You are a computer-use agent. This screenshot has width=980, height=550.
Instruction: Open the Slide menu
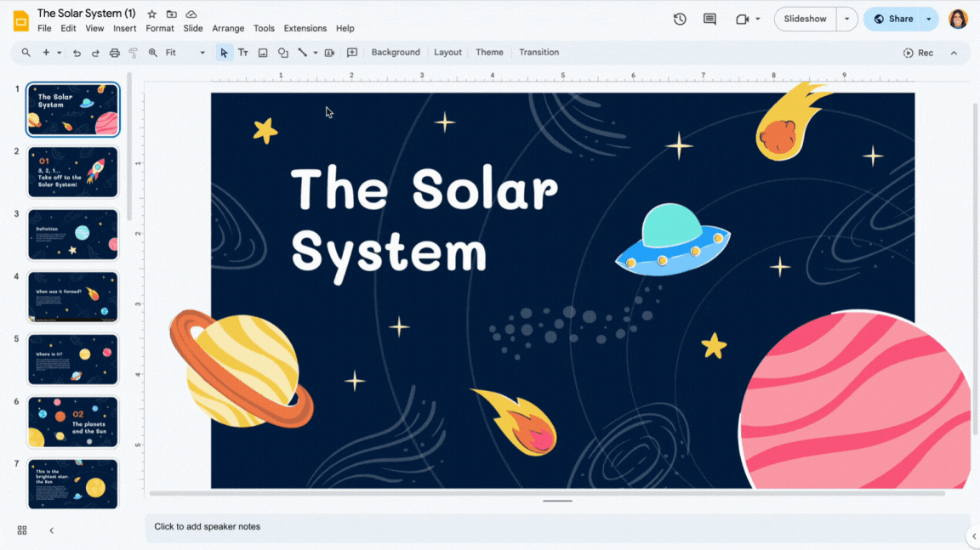coord(192,29)
